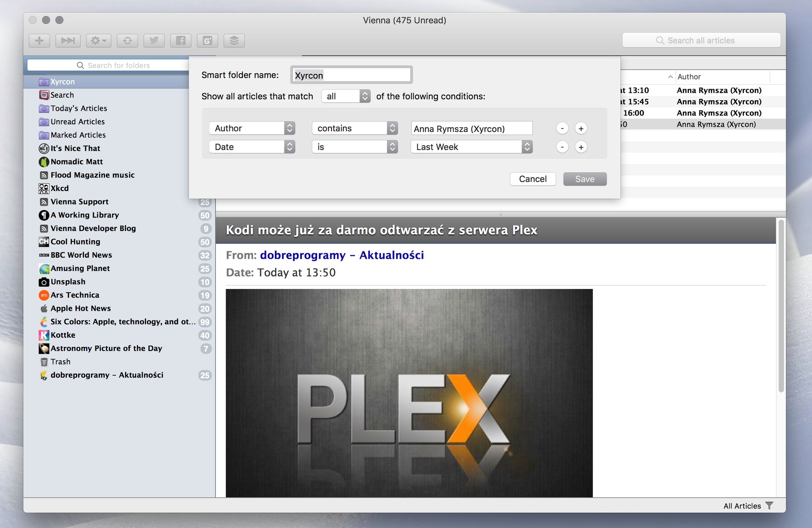Add a condition after the Date row
The width and height of the screenshot is (812, 528).
581,147
